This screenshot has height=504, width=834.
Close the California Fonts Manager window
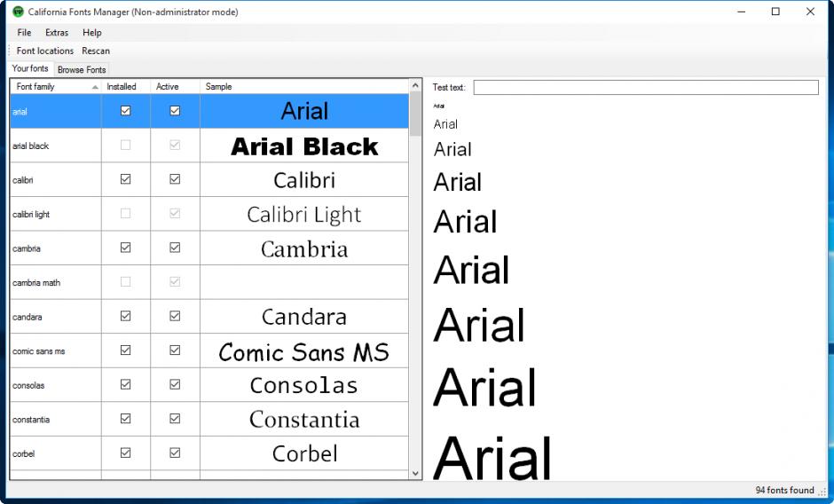[x=810, y=12]
